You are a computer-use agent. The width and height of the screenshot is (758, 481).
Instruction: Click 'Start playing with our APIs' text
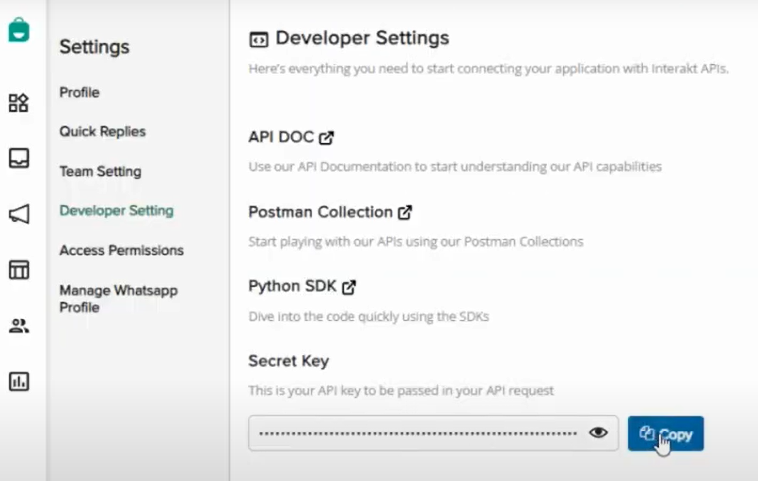pos(416,242)
